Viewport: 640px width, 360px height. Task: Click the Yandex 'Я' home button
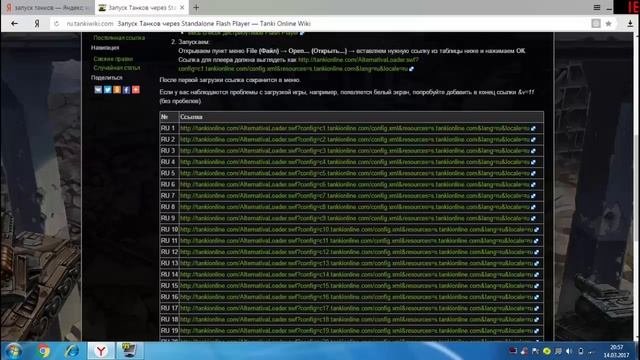click(37, 24)
